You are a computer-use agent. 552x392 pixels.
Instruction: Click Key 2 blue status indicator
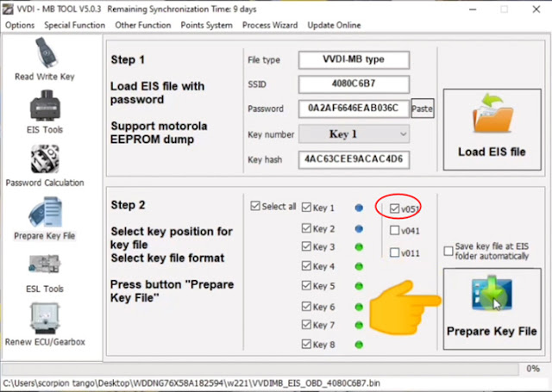(359, 229)
